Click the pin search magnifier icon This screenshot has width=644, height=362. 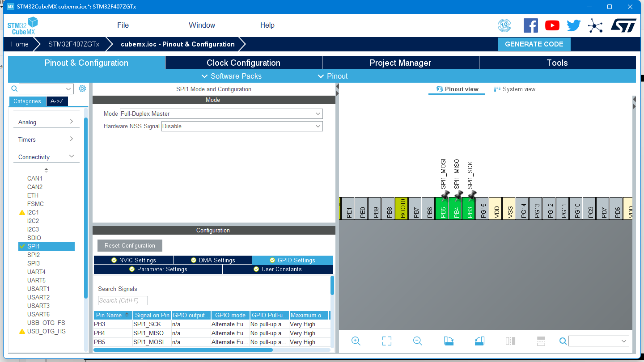(563, 341)
